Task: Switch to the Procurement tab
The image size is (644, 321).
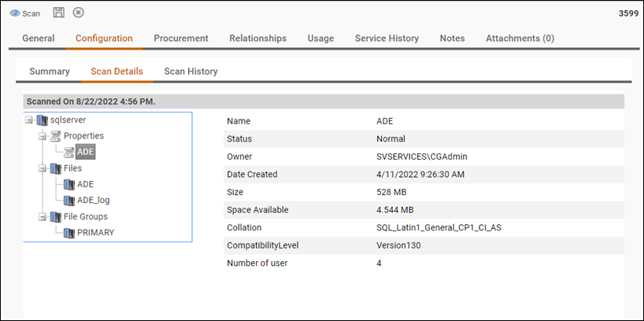Action: click(x=180, y=38)
